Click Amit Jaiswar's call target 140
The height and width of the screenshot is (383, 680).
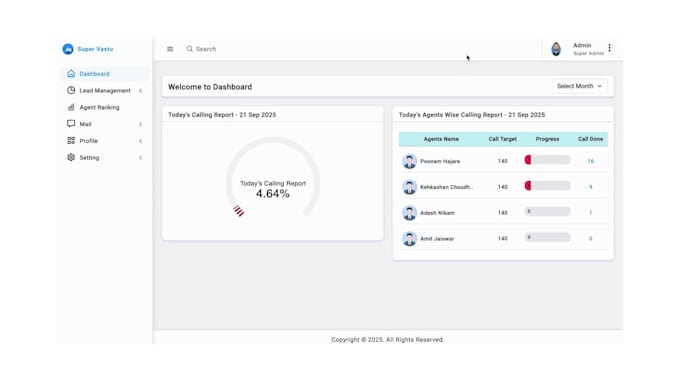(x=503, y=239)
